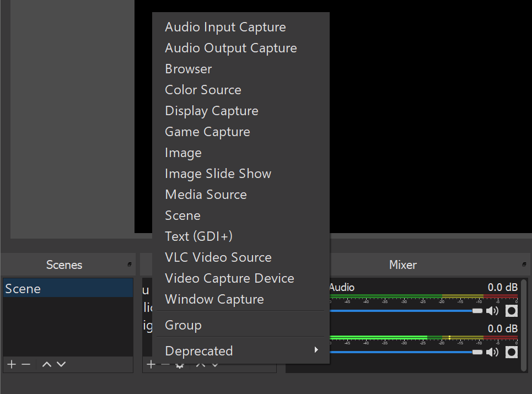Mute the Audio track with the speaker icon
The image size is (532, 394).
[x=492, y=310]
